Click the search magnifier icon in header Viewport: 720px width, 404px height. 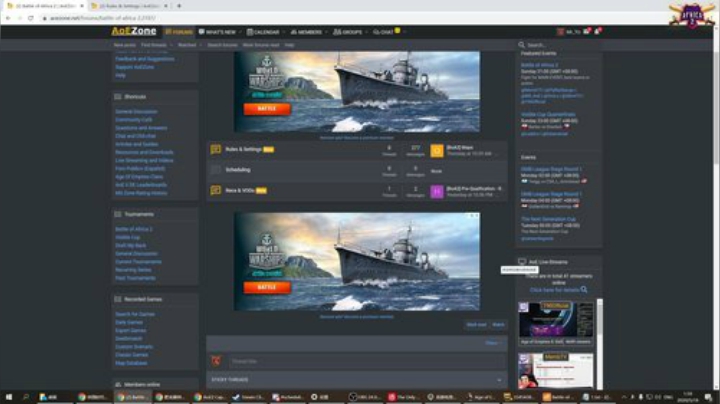point(521,45)
